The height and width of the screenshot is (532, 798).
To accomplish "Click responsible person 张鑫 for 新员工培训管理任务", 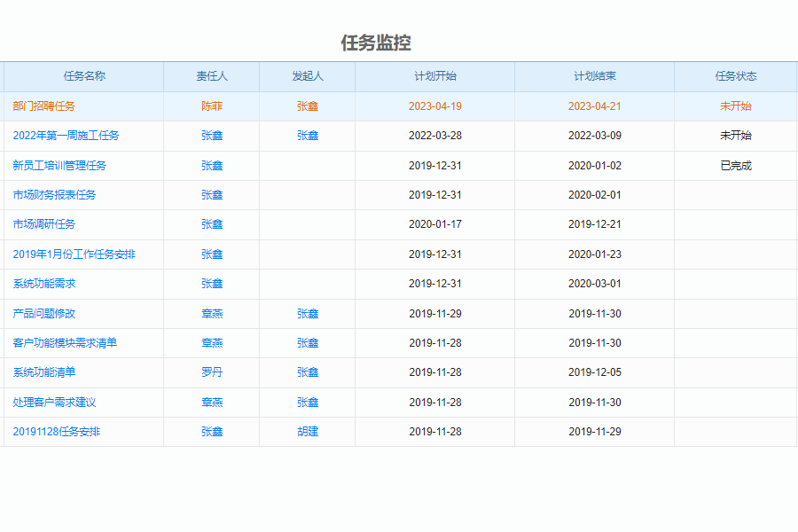I will click(x=212, y=166).
